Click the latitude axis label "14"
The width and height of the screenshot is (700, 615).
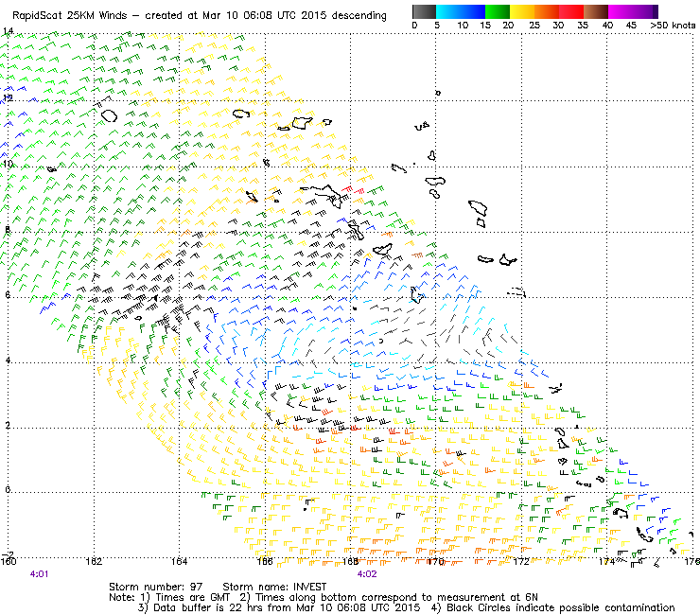coord(8,31)
